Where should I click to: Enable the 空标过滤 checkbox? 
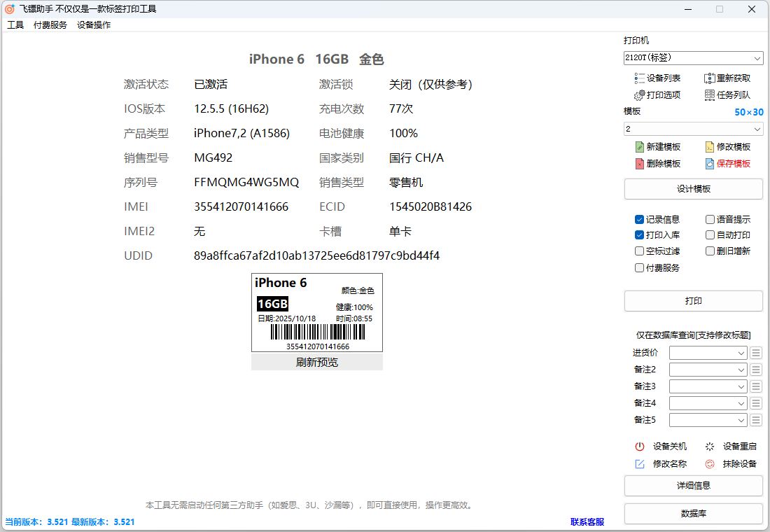(x=639, y=251)
